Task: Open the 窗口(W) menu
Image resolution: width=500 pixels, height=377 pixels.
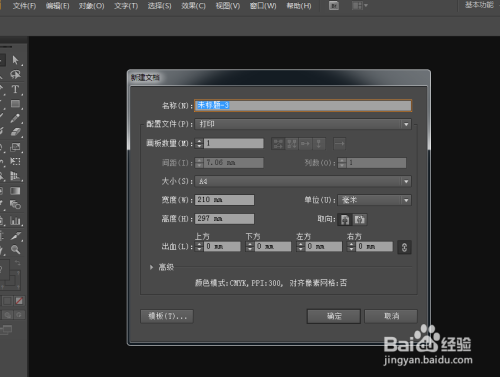Action: [x=263, y=6]
